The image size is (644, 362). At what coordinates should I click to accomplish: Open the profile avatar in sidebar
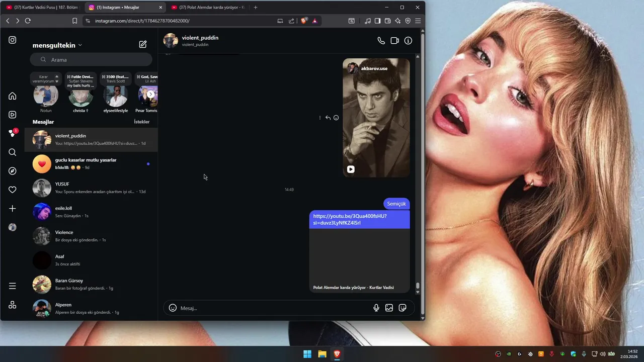[13, 227]
